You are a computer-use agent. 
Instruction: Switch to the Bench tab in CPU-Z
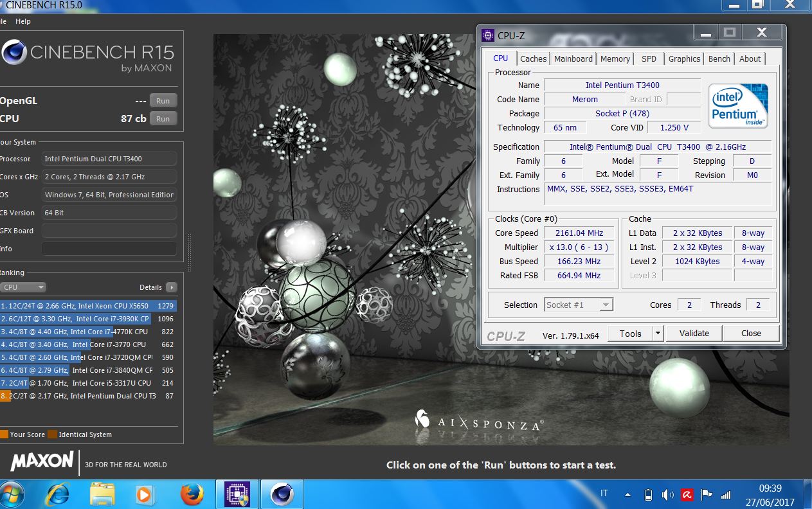point(719,58)
